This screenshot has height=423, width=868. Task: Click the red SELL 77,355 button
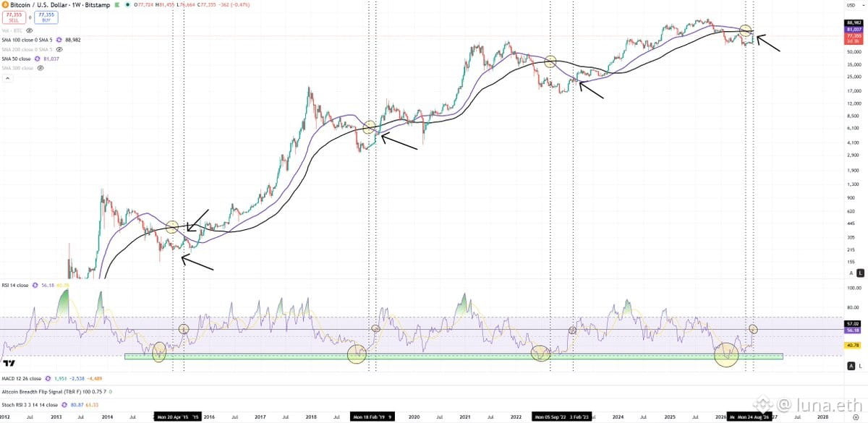14,17
